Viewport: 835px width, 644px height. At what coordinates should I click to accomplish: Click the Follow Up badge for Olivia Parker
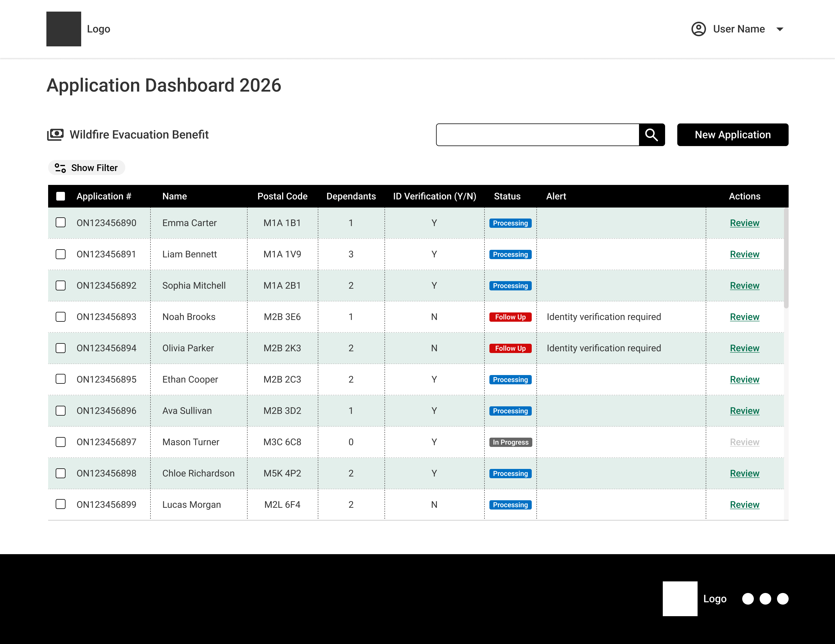(x=510, y=348)
